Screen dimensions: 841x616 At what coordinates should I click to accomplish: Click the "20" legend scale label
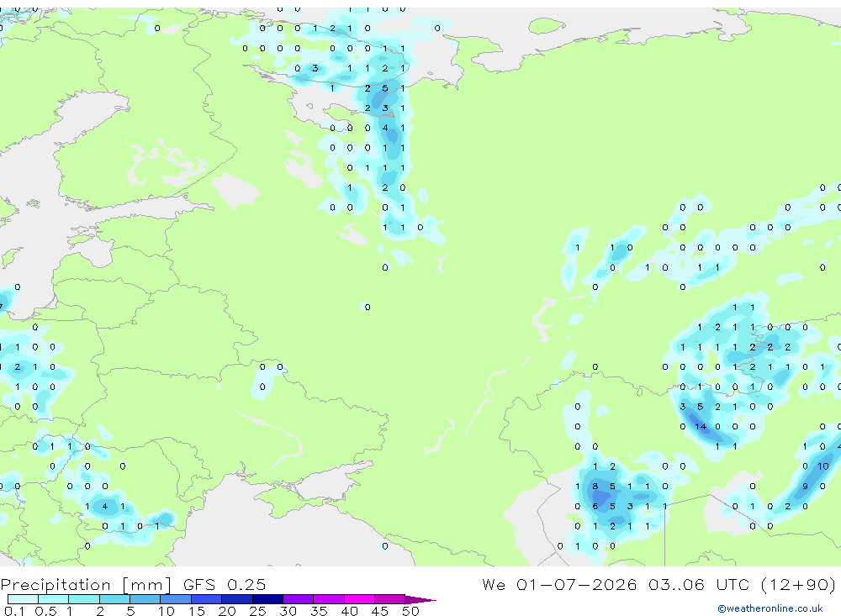tap(227, 611)
